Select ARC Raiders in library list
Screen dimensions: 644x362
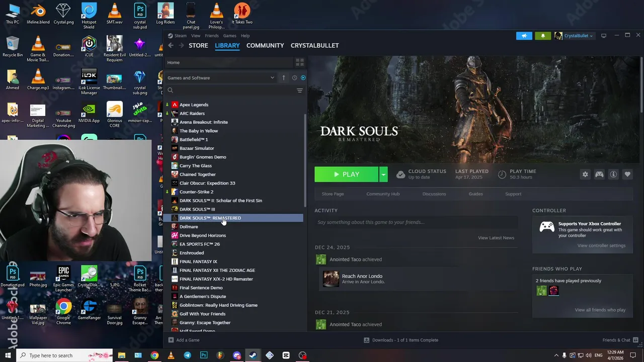[192, 114]
